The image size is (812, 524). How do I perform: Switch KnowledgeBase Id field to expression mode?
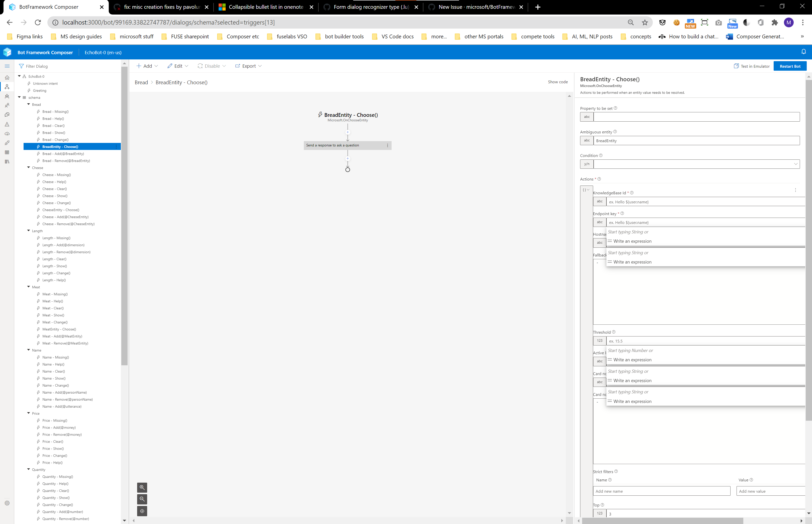tap(600, 201)
